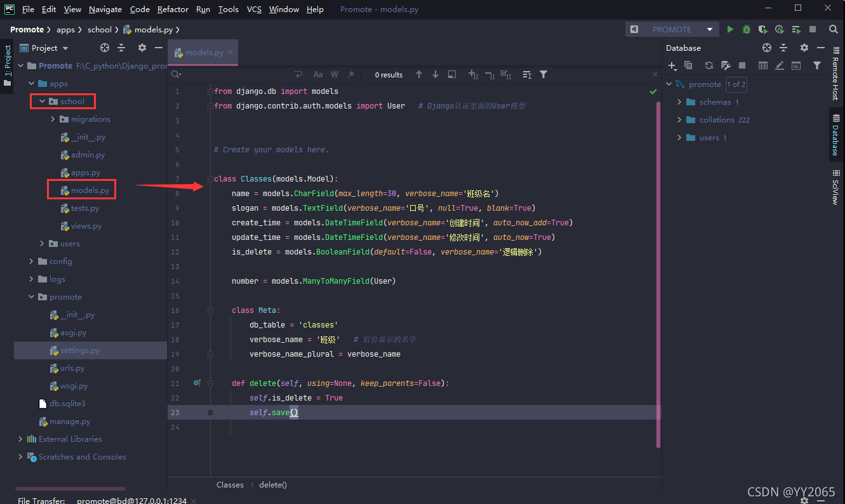
Task: Open the VCS menu
Action: coord(254,9)
